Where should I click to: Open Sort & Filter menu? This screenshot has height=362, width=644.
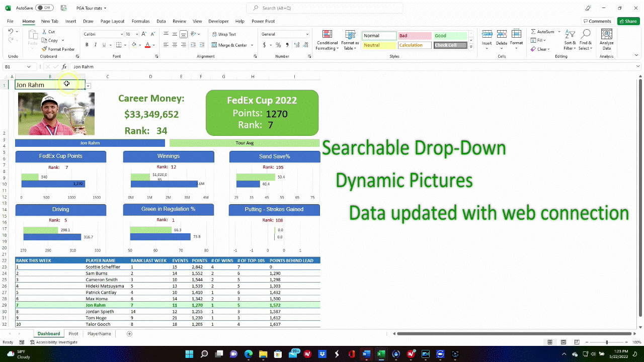(570, 40)
